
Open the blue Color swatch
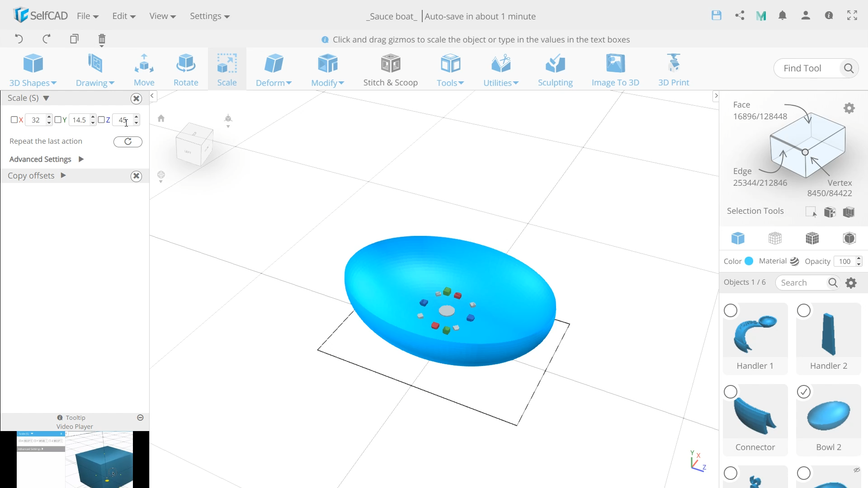[749, 261]
